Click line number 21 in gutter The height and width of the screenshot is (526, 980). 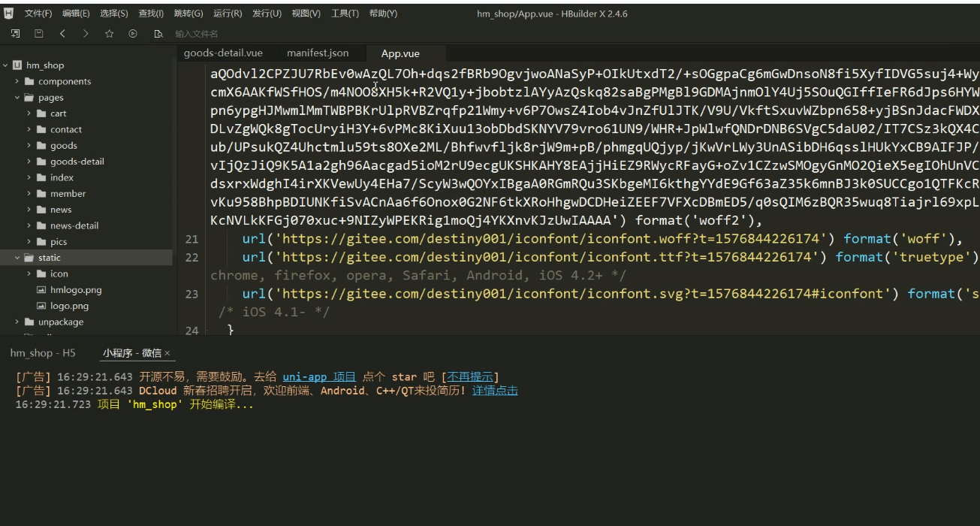[x=191, y=239]
